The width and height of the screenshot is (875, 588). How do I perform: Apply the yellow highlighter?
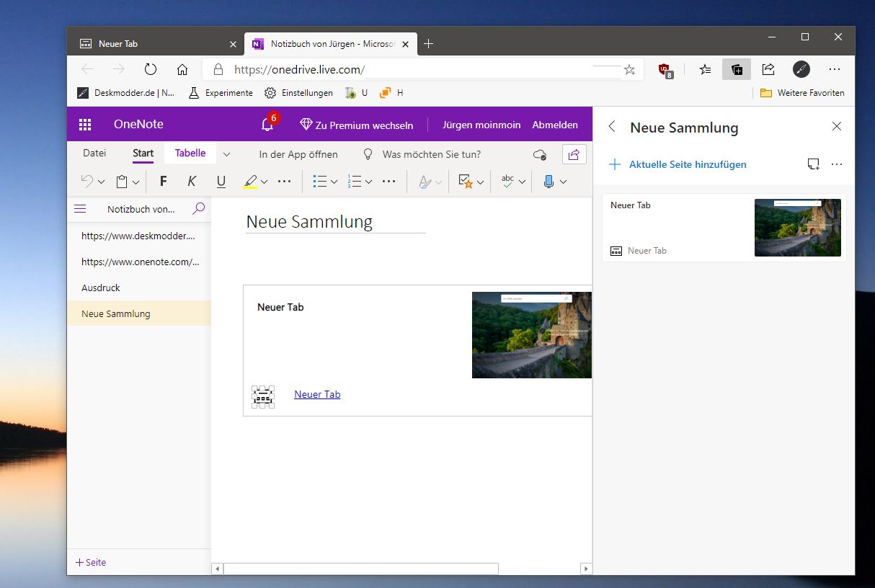[250, 182]
